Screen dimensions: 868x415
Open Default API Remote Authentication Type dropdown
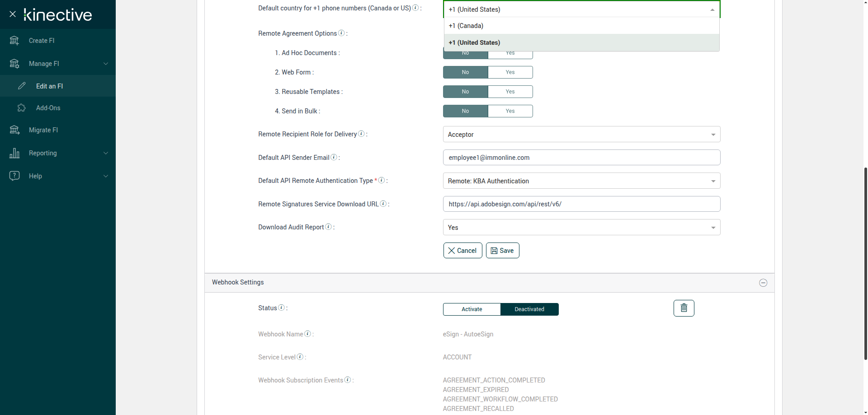(581, 181)
